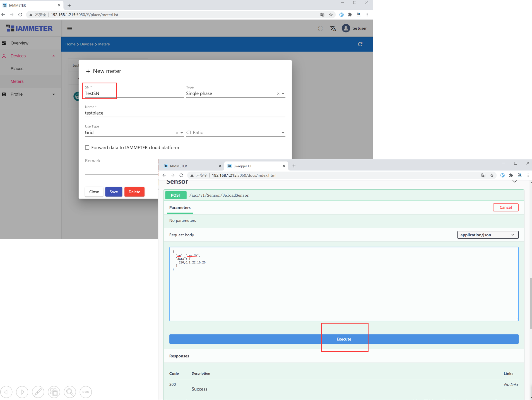Open the language switcher icon
Screen dimensions: 532x400
click(x=333, y=28)
